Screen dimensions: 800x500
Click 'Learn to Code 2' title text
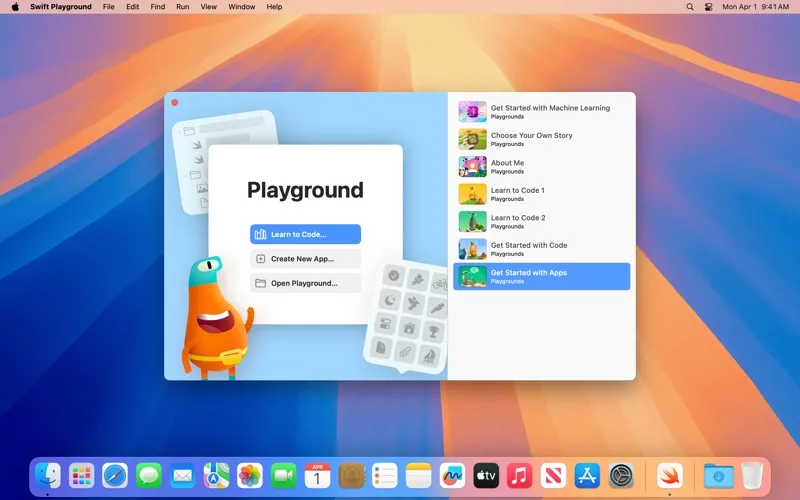pos(518,218)
